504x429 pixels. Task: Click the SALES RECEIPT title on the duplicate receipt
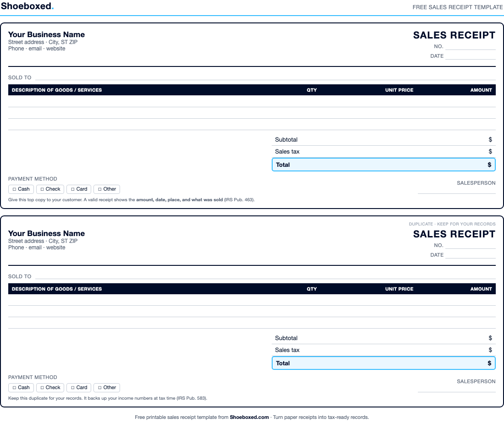tap(454, 234)
